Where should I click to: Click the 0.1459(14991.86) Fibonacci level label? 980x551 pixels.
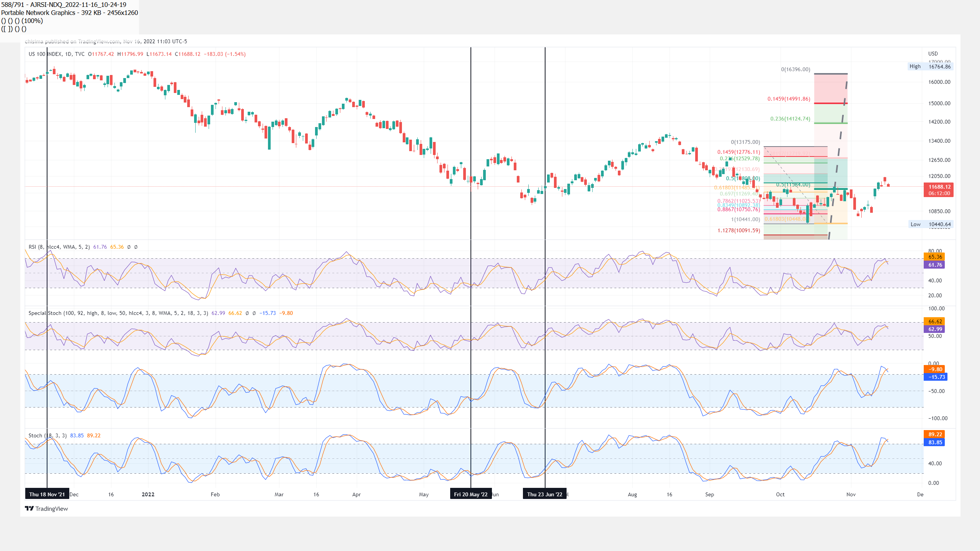coord(789,99)
